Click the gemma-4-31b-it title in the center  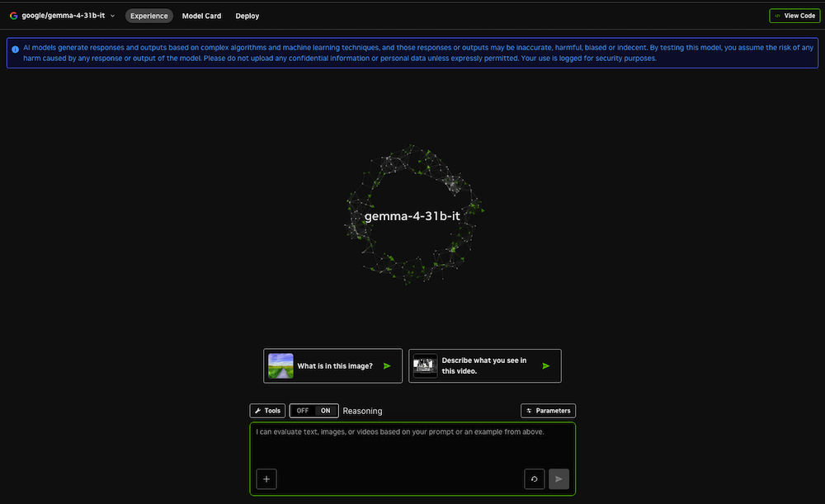[x=412, y=216]
